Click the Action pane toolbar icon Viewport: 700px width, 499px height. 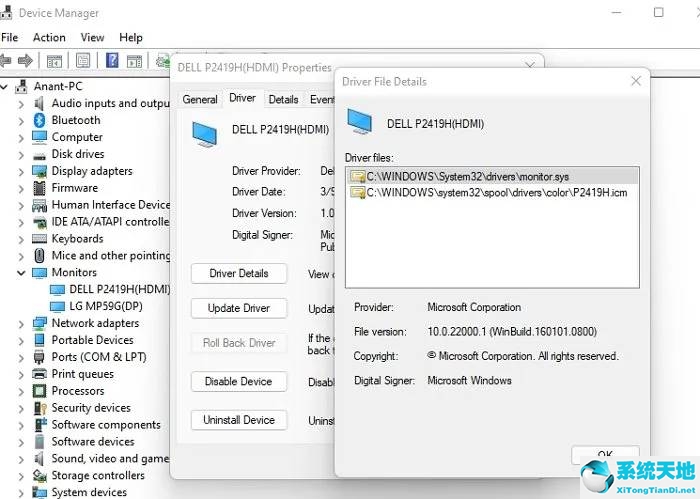(x=134, y=61)
